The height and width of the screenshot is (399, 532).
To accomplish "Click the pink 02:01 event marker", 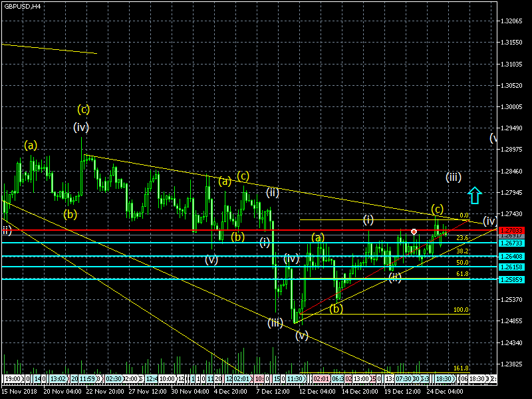I will tap(322, 378).
